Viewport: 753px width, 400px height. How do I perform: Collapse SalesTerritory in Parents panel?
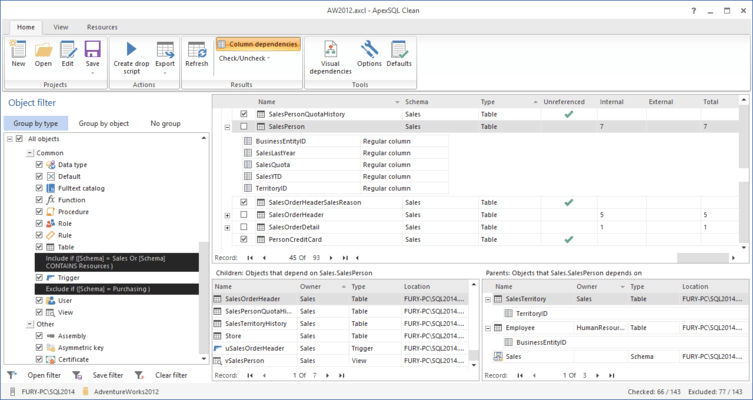[488, 299]
